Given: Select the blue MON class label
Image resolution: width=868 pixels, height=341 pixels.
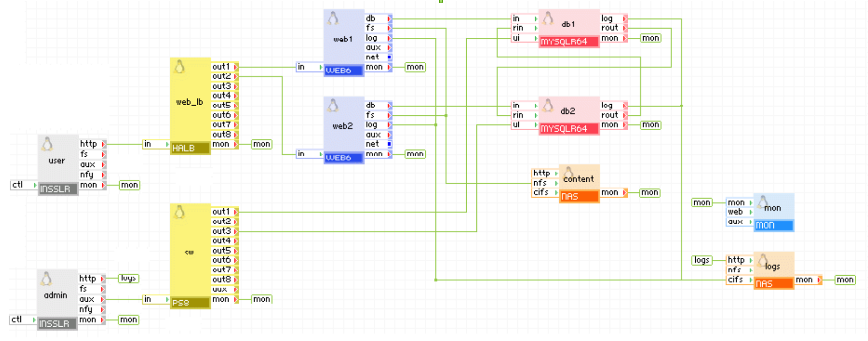Looking at the screenshot, I should point(774,225).
